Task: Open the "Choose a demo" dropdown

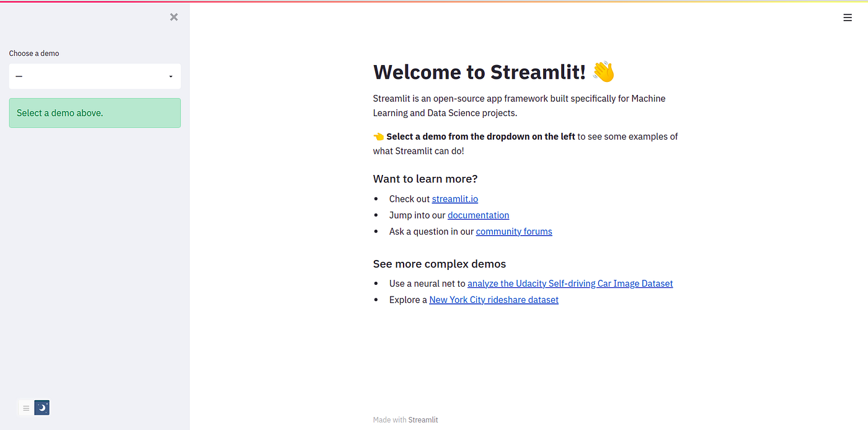Action: (94, 76)
